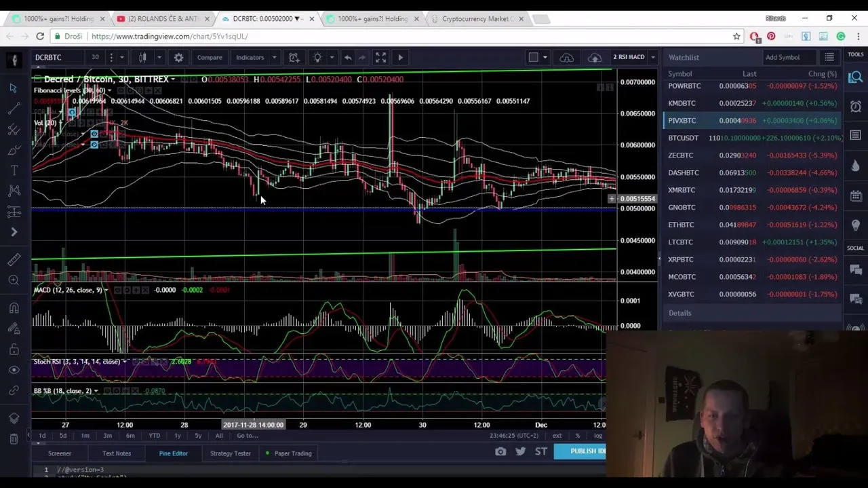Open the Indicators templates dropdown arrow

tap(274, 58)
